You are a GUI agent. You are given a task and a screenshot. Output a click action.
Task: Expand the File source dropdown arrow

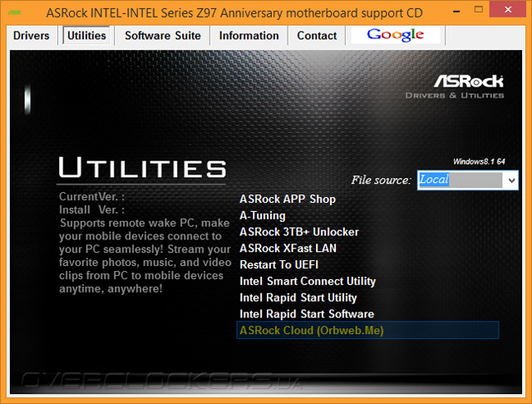(511, 180)
